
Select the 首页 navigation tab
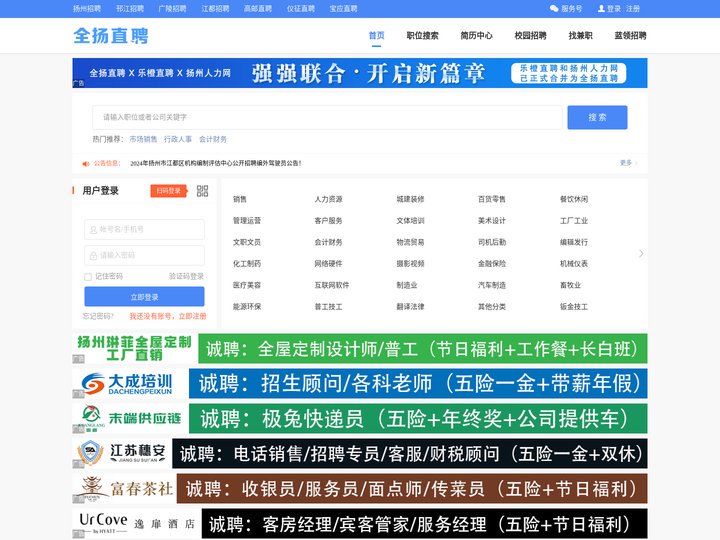(x=377, y=35)
